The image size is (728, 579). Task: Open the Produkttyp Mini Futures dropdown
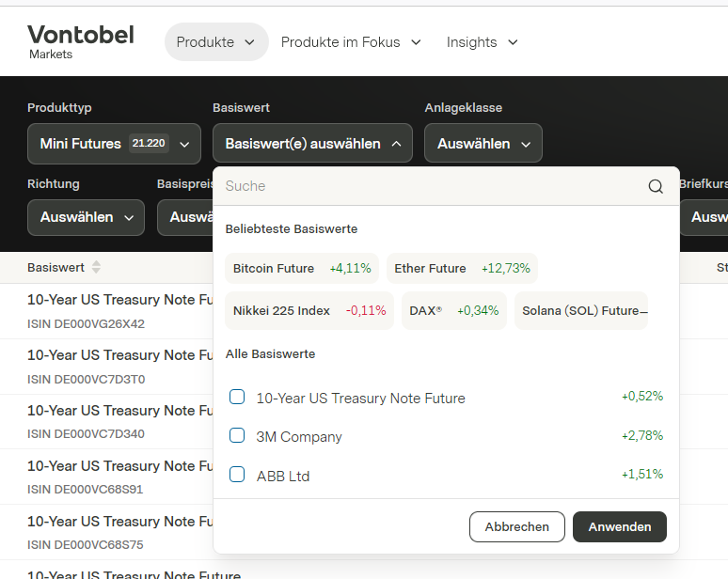click(x=114, y=144)
